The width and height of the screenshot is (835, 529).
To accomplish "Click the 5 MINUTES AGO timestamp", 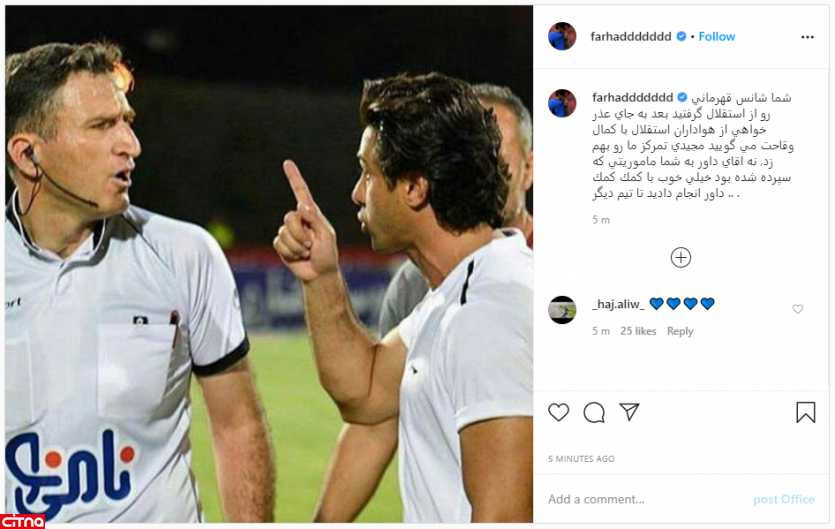I will 582,459.
